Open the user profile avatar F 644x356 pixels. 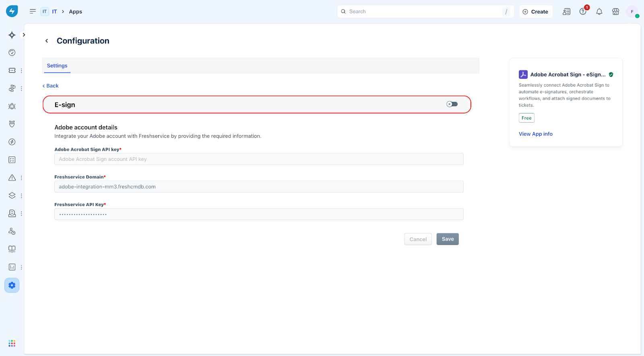(x=632, y=12)
